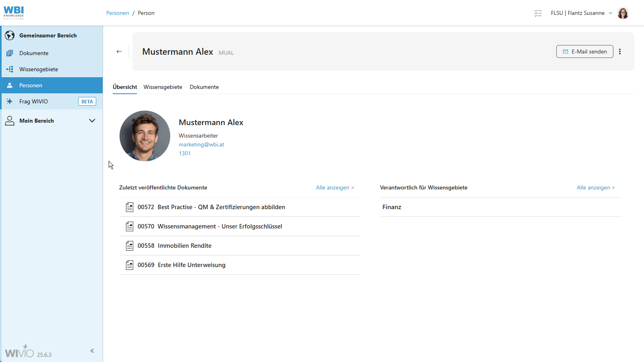This screenshot has width=644, height=362.
Task: Click the back arrow next to Mustermann Alex
Action: [119, 51]
